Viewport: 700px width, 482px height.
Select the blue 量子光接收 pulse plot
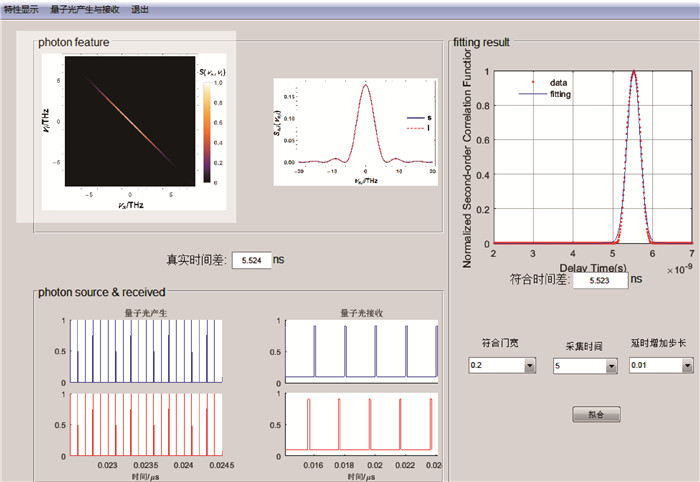(362, 351)
